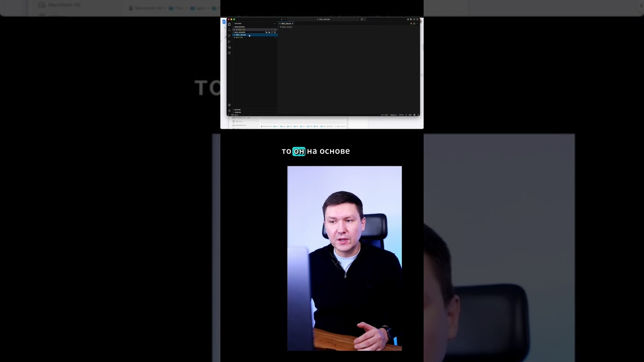
Task: Click the SKILL_BUILDER command center search box
Action: [323, 19]
